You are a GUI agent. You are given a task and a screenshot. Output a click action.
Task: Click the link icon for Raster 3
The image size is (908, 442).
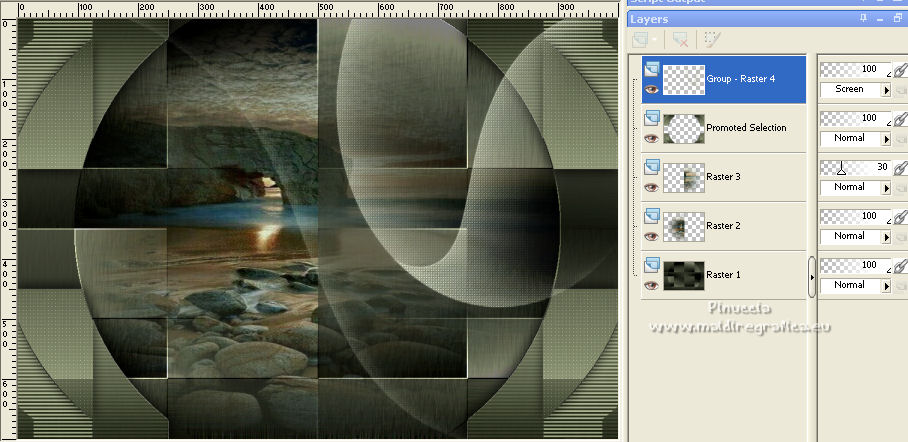(x=899, y=168)
